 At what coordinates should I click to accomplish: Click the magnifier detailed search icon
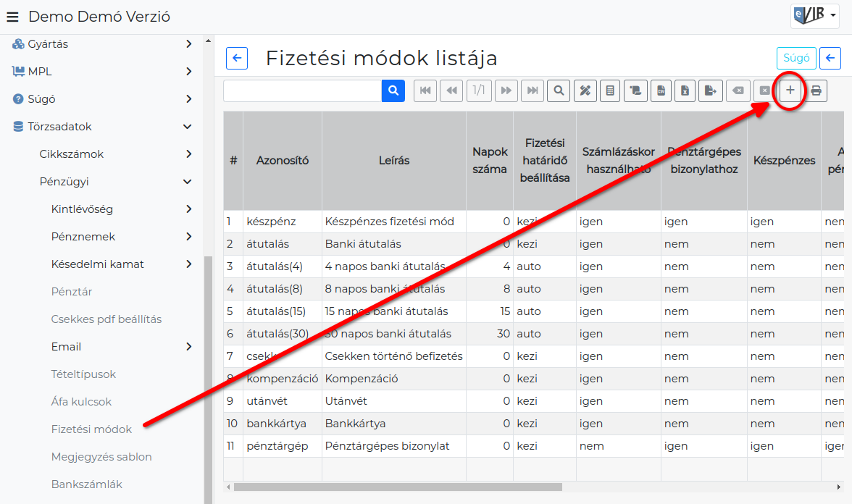point(559,91)
